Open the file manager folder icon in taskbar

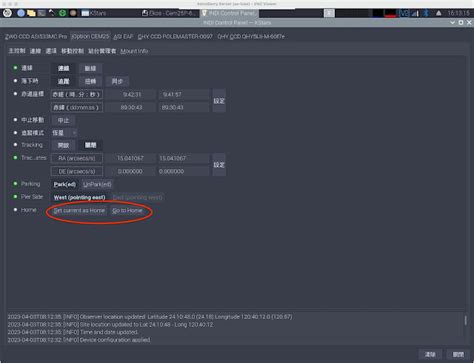[x=31, y=13]
